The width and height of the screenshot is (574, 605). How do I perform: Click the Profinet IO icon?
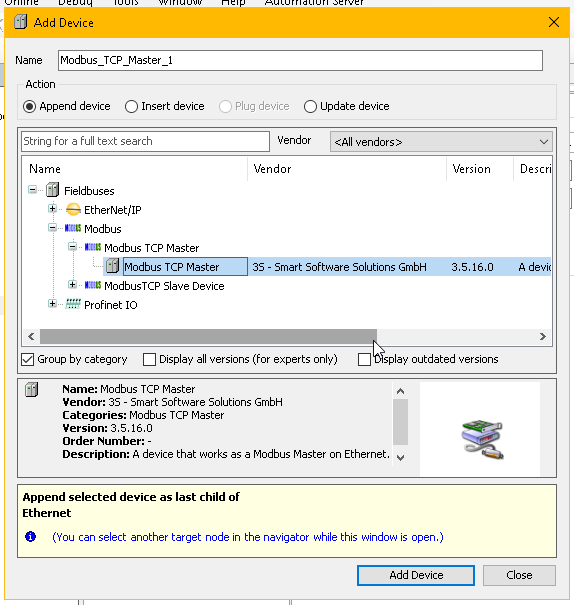[x=73, y=304]
